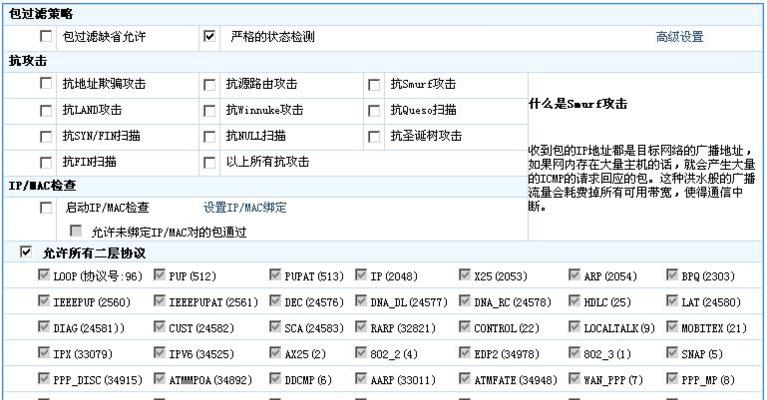Toggle 允许未绑定IP/MAC对的包通过 checkbox

(76, 231)
